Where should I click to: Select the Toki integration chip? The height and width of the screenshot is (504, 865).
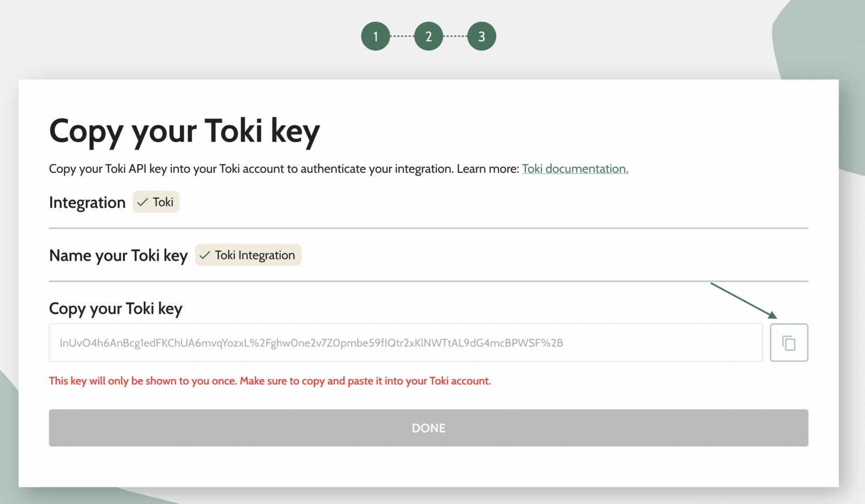click(x=156, y=202)
